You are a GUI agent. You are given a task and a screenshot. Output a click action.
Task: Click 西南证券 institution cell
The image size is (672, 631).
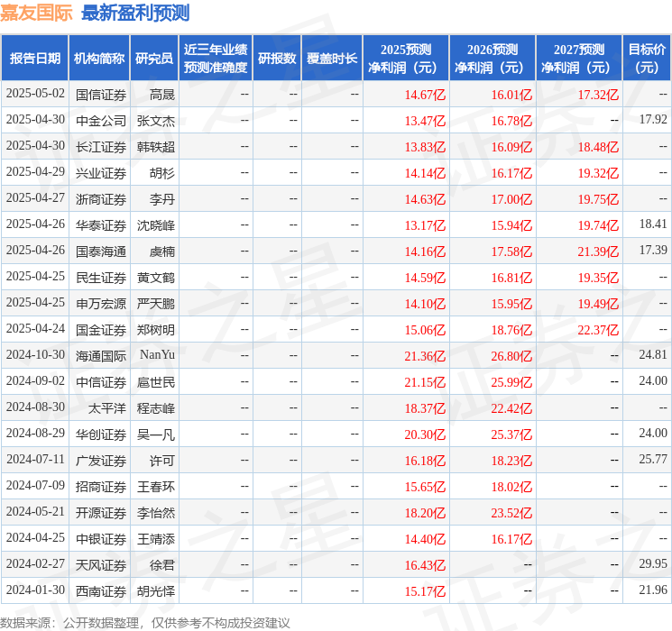[101, 590]
